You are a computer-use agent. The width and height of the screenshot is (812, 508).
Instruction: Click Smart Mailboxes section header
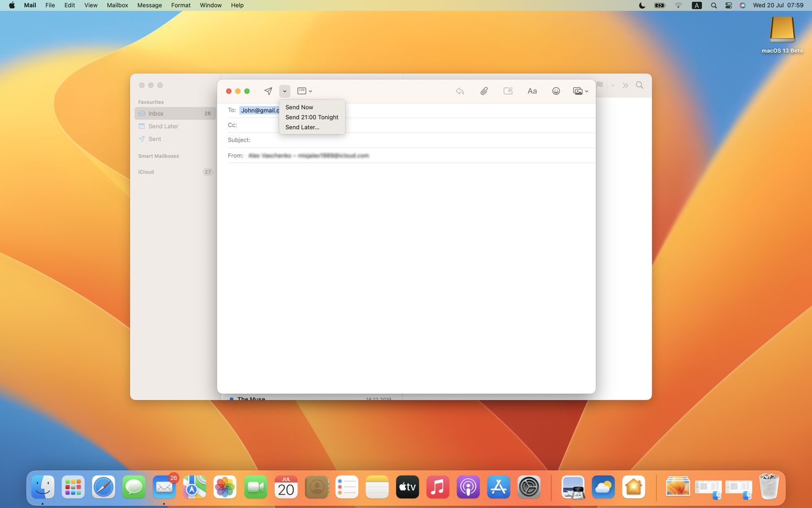point(159,156)
